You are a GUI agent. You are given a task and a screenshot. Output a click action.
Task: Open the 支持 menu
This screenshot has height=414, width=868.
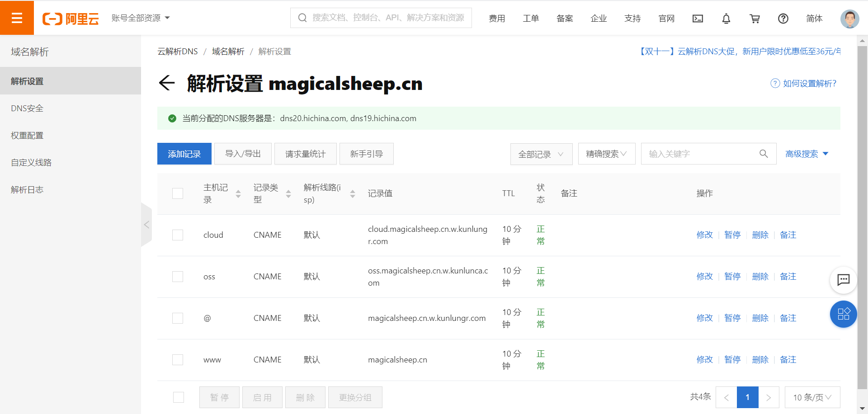click(632, 19)
